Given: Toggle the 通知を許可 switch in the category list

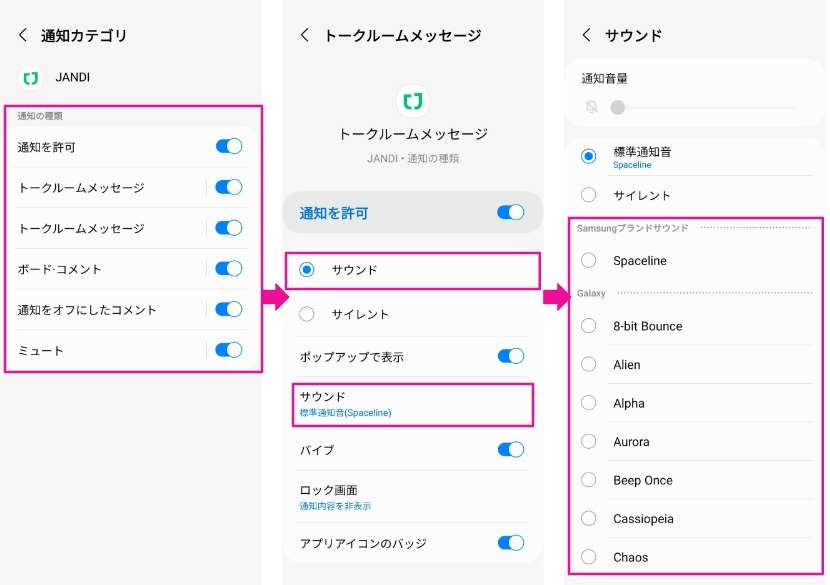Looking at the screenshot, I should tap(229, 147).
